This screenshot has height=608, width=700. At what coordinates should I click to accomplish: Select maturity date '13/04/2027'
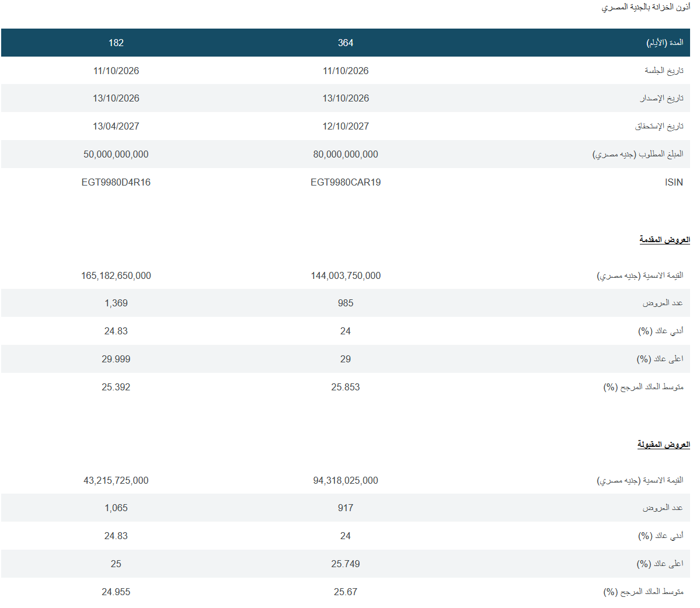point(116,126)
